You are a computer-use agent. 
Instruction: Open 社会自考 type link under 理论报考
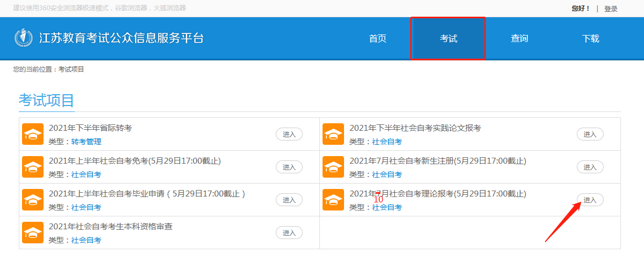coord(387,208)
